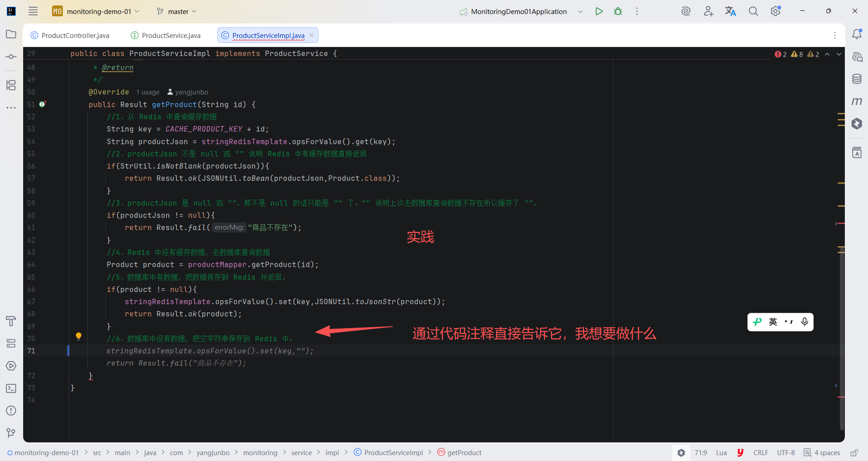The height and width of the screenshot is (461, 868).
Task: Toggle input method punctuation mode
Action: [x=789, y=322]
